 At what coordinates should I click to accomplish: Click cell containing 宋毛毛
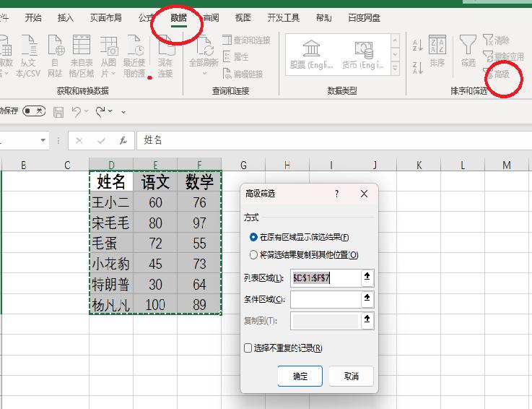(111, 223)
